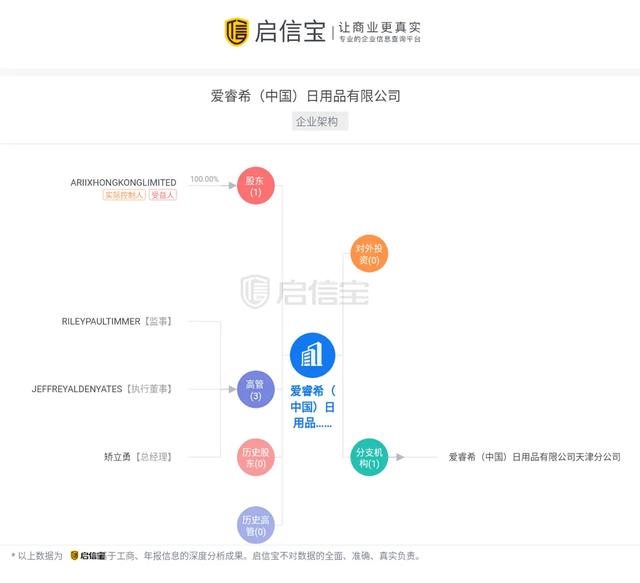Click the 企业架构 tab label

pyautogui.click(x=320, y=121)
